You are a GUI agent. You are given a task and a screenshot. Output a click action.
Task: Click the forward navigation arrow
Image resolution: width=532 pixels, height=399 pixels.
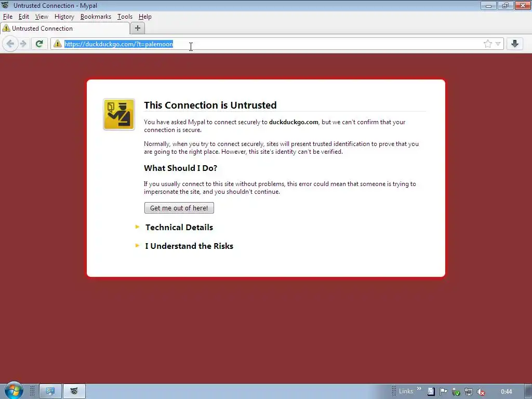[23, 44]
